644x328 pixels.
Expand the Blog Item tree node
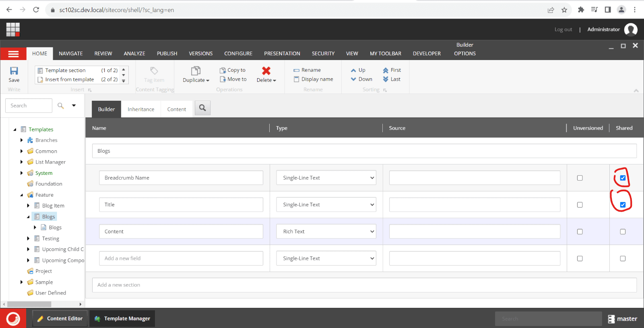click(28, 206)
